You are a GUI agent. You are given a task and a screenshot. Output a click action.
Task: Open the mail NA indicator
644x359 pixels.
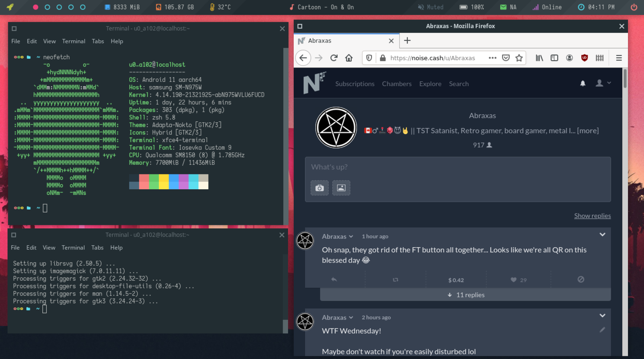pos(508,7)
